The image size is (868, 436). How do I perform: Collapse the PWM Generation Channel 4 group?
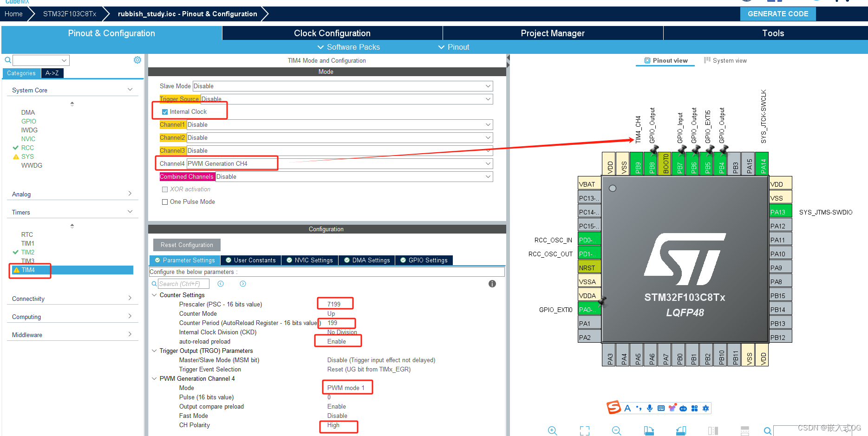click(x=154, y=378)
